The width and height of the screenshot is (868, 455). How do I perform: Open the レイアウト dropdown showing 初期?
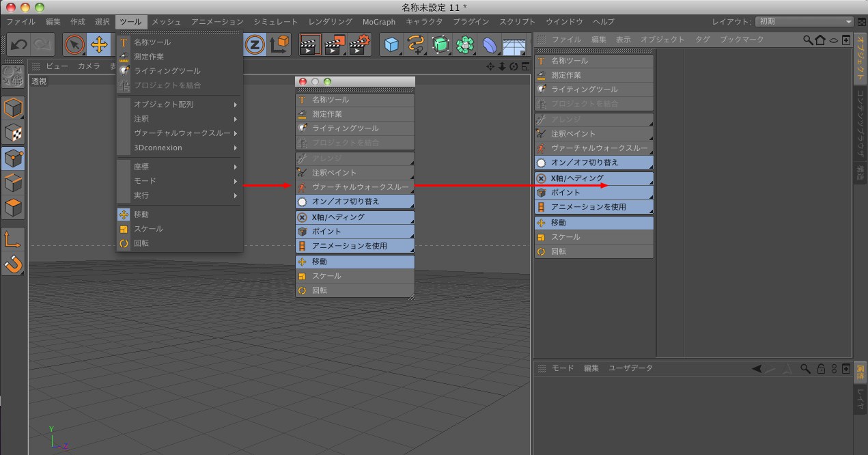(x=804, y=22)
